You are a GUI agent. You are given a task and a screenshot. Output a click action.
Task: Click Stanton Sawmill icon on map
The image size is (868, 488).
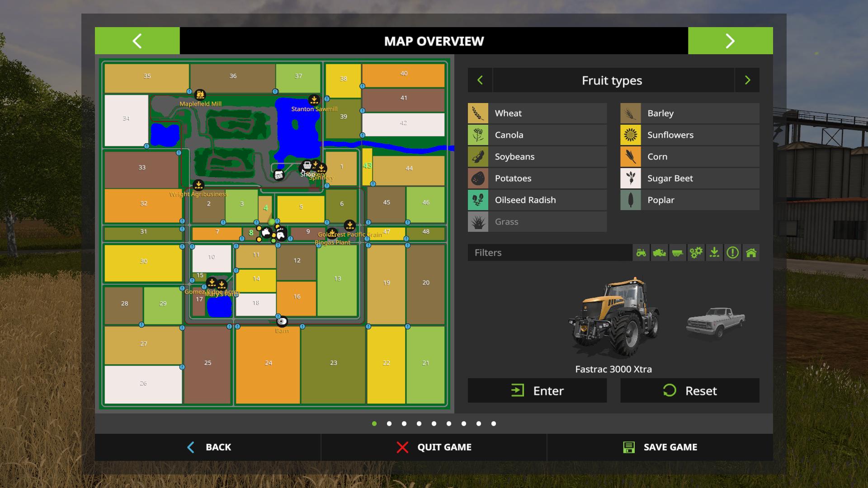[314, 100]
